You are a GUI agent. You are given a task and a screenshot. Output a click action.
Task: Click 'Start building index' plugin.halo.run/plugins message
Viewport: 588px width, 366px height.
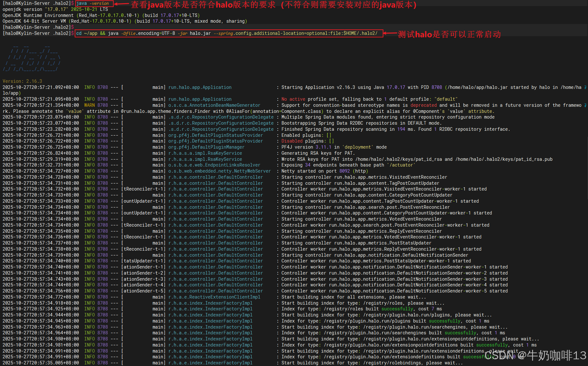tap(387, 315)
